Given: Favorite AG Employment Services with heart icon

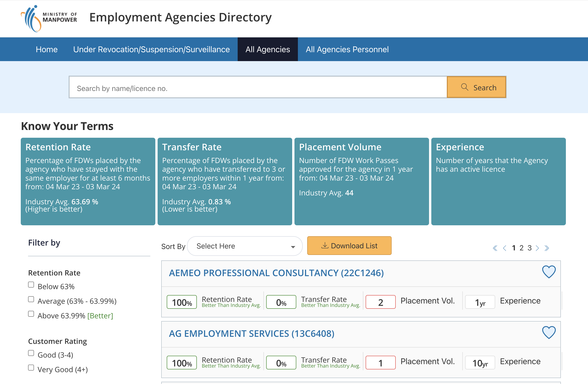Looking at the screenshot, I should pos(549,332).
